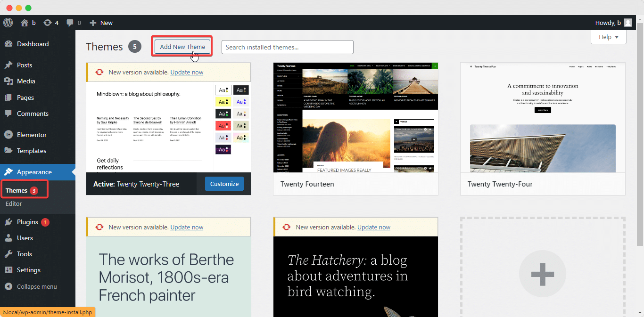Click the Appearance paintbrush icon
The image size is (644, 317).
tap(8, 172)
